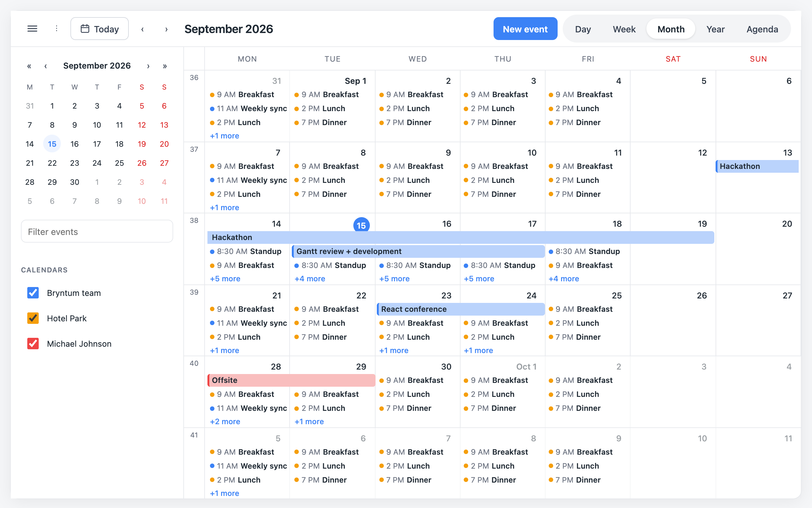The height and width of the screenshot is (508, 812).
Task: Select Saturday 19 in the mini calendar
Action: coord(141,144)
